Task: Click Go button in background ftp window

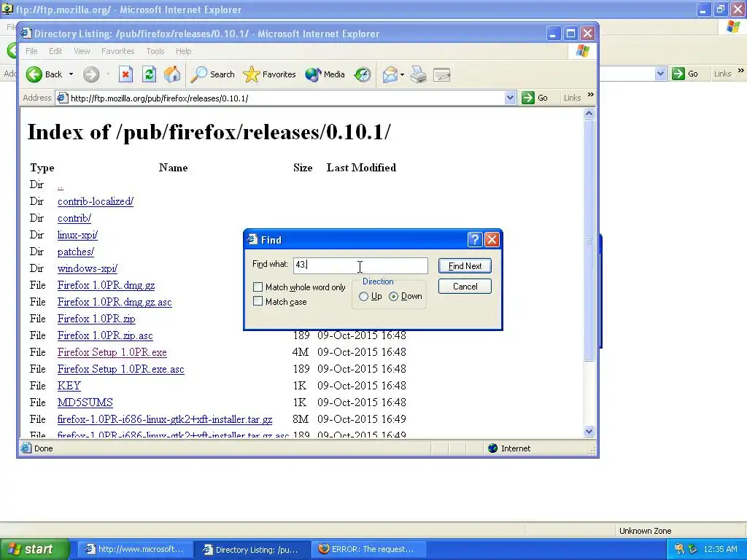Action: [x=686, y=74]
